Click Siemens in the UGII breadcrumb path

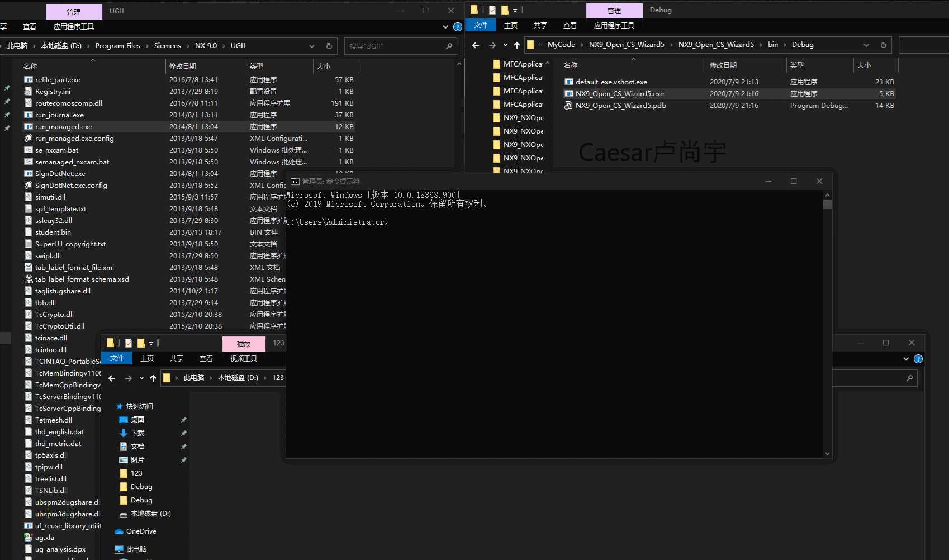[x=167, y=46]
